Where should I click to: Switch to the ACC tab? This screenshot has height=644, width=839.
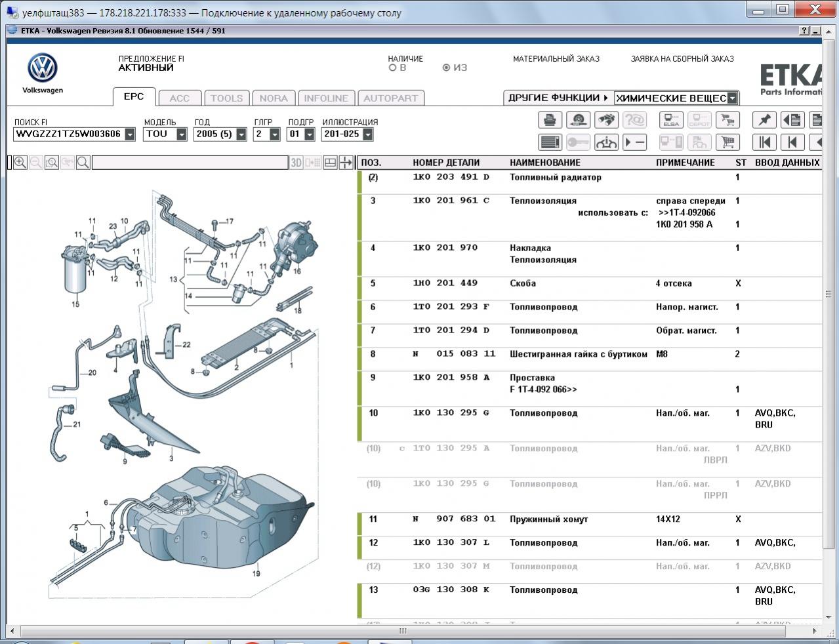[x=180, y=98]
